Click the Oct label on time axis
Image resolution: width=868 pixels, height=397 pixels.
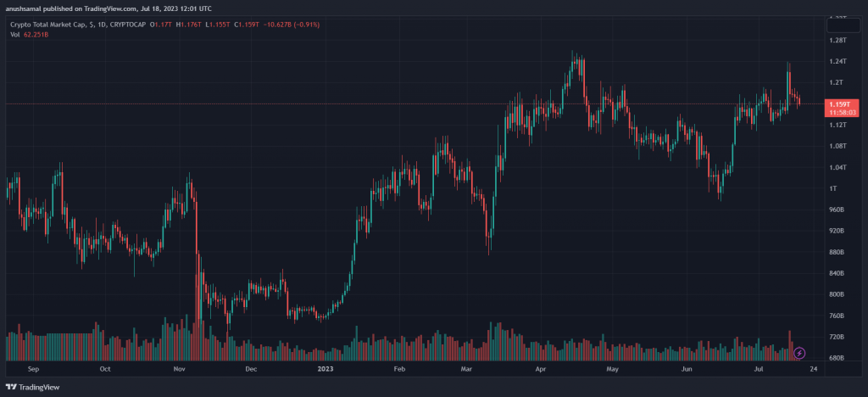(x=105, y=370)
